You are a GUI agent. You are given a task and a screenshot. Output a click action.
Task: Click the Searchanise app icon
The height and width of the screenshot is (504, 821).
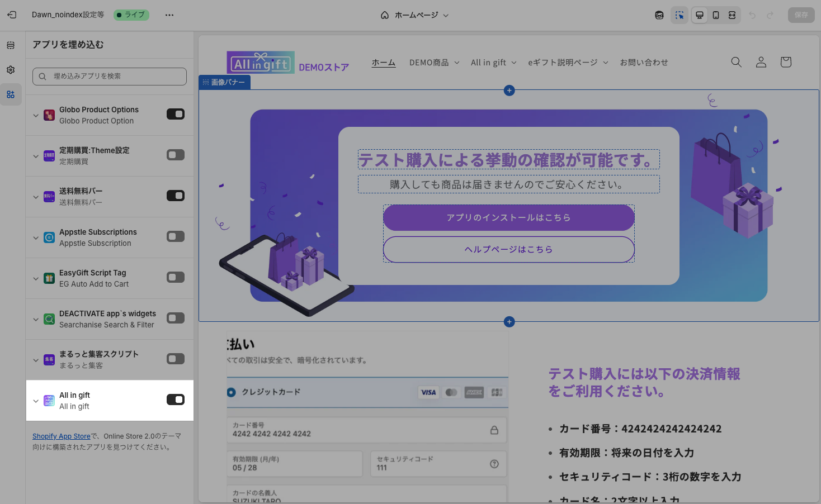49,319
